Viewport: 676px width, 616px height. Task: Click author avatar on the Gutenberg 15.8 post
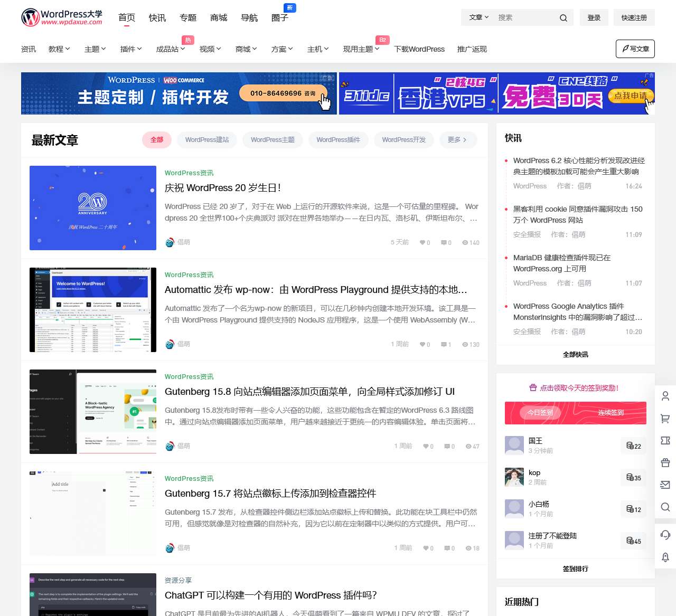[x=170, y=446]
